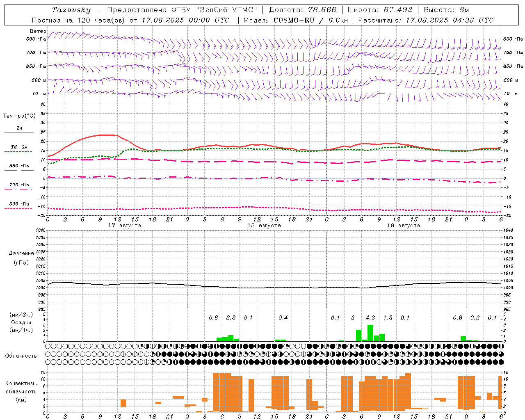
Task: Click the Высота: 8м header field
Action: pyautogui.click(x=446, y=10)
